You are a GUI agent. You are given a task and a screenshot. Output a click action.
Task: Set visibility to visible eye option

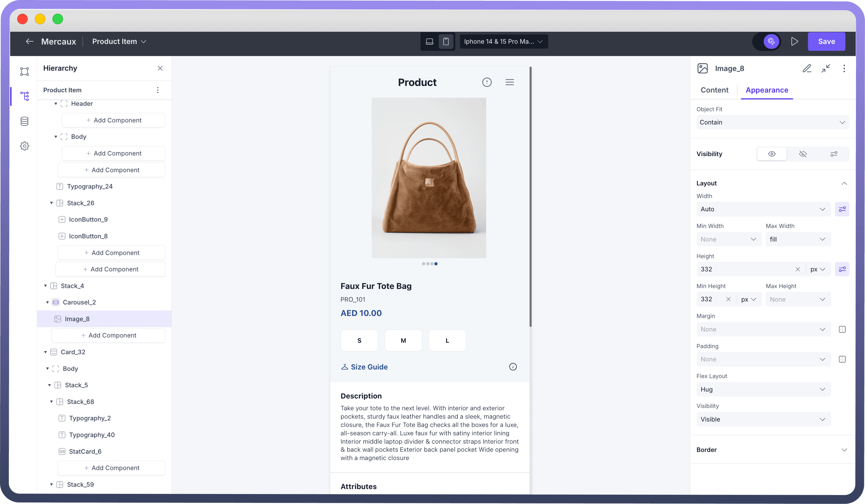tap(772, 154)
